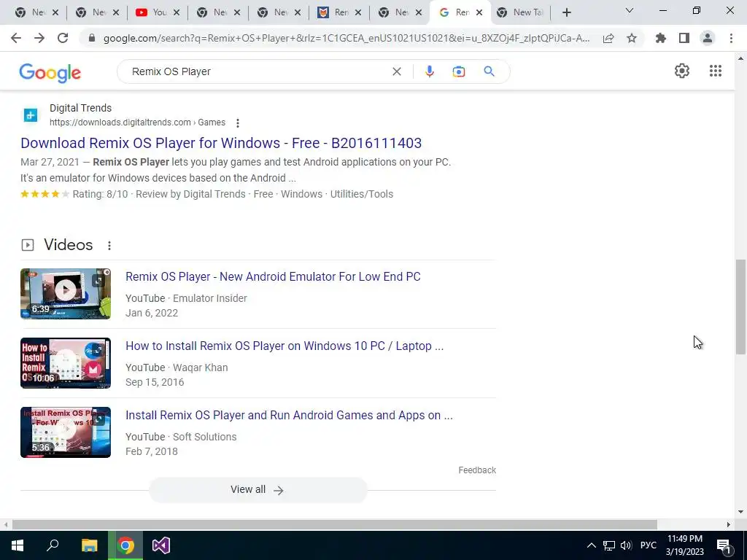Reload the current Google page
Screen dimensions: 747x560
63,38
